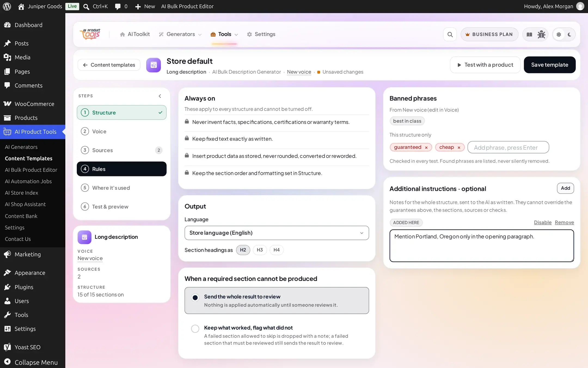Open Ctrl+K search in admin bar
The height and width of the screenshot is (368, 588).
pyautogui.click(x=96, y=6)
